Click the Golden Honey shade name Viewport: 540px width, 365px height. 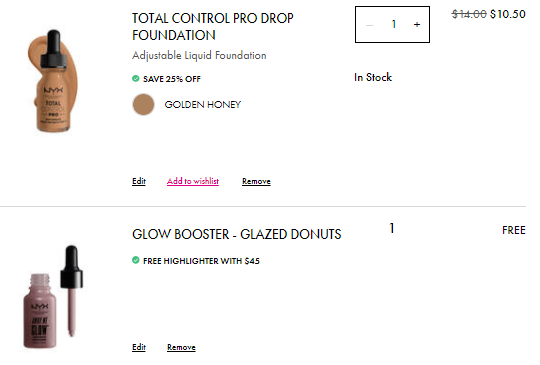coord(203,104)
